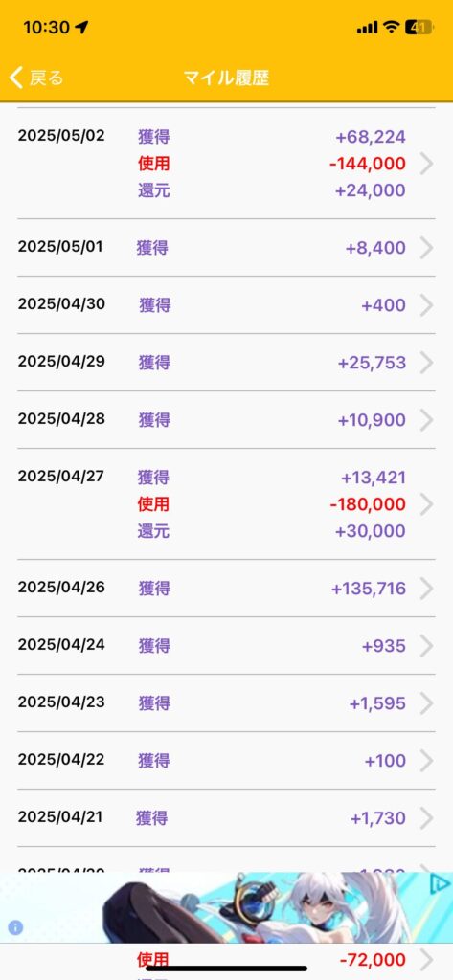The image size is (453, 980).
Task: Tap the location arrow beside the clock
Action: pyautogui.click(x=81, y=28)
